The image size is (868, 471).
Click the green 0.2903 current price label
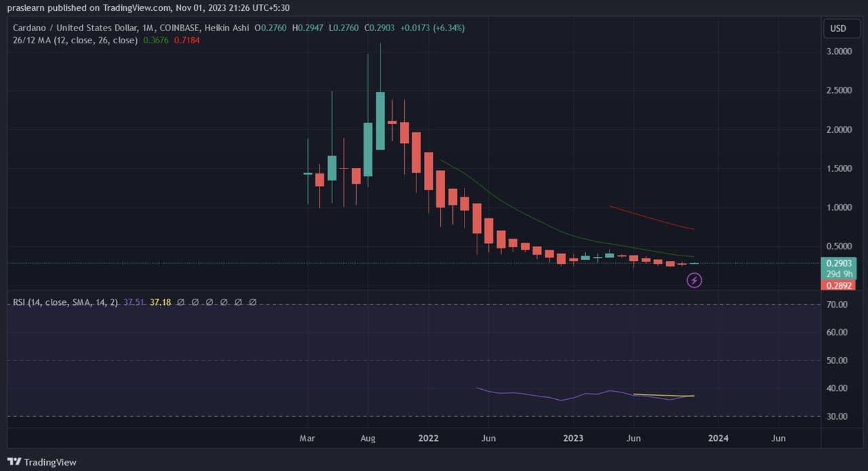pos(838,263)
